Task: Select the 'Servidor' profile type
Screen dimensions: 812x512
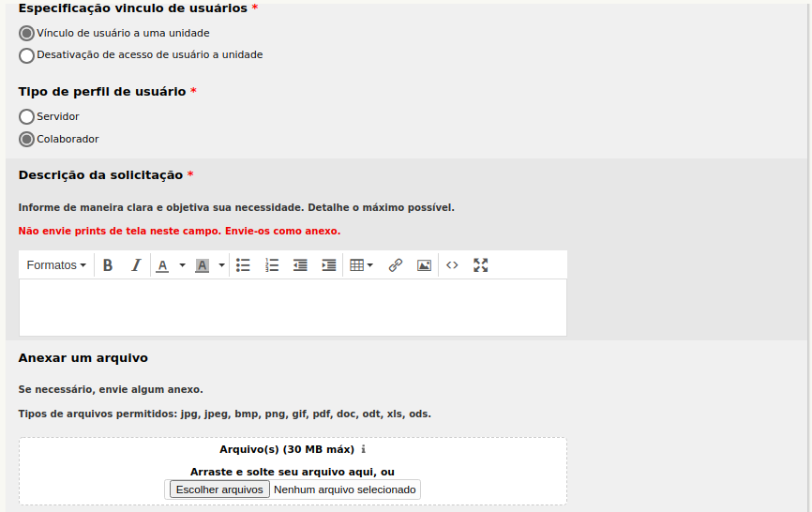Action: point(27,117)
